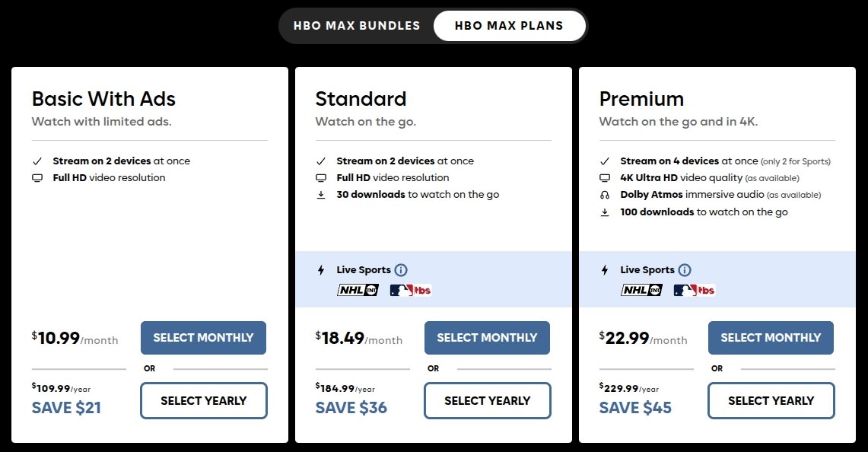This screenshot has width=868, height=452.
Task: Open the Live Sports info icon on Premium plan
Action: pos(685,269)
